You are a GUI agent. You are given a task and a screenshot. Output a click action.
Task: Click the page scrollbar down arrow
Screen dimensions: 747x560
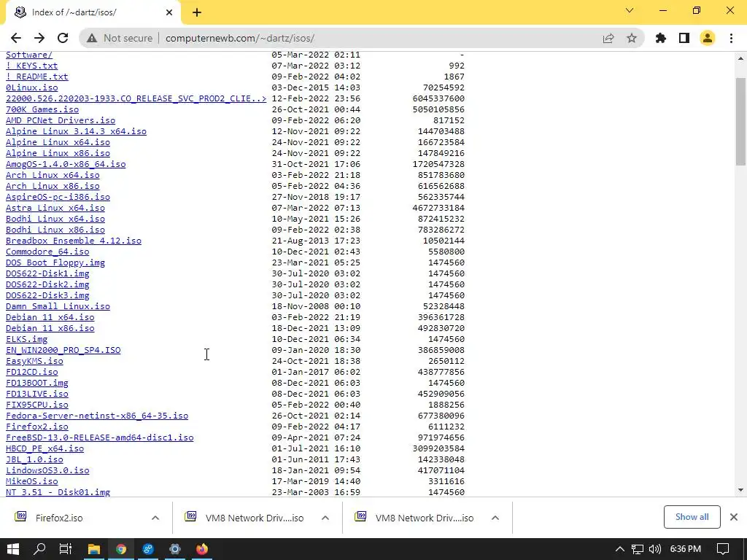tap(741, 490)
